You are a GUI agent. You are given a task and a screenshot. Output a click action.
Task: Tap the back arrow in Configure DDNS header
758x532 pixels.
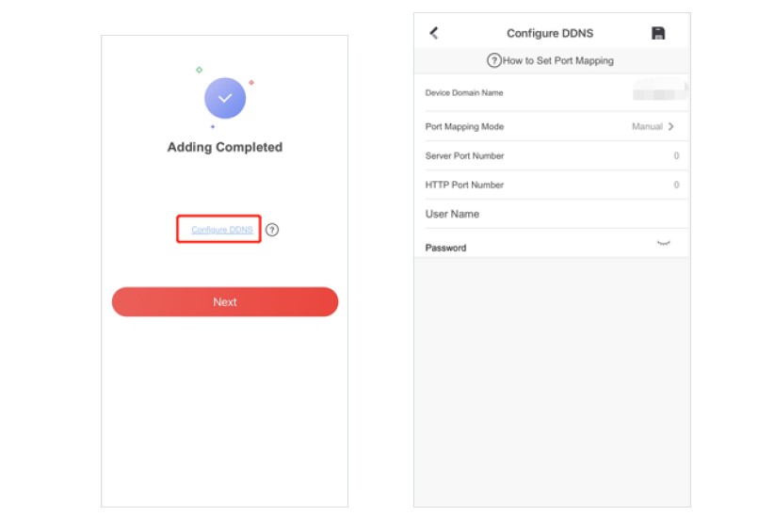[434, 33]
